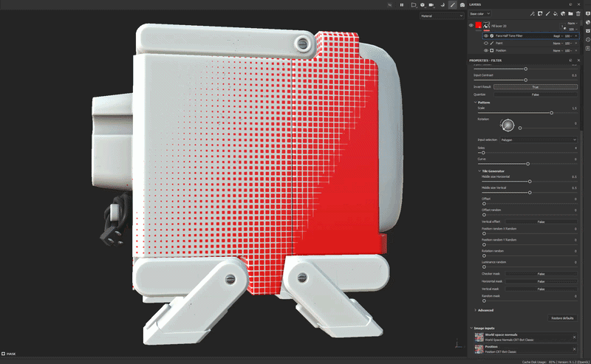Click the pause rendering icon
The height and width of the screenshot is (364, 591).
(x=402, y=4)
